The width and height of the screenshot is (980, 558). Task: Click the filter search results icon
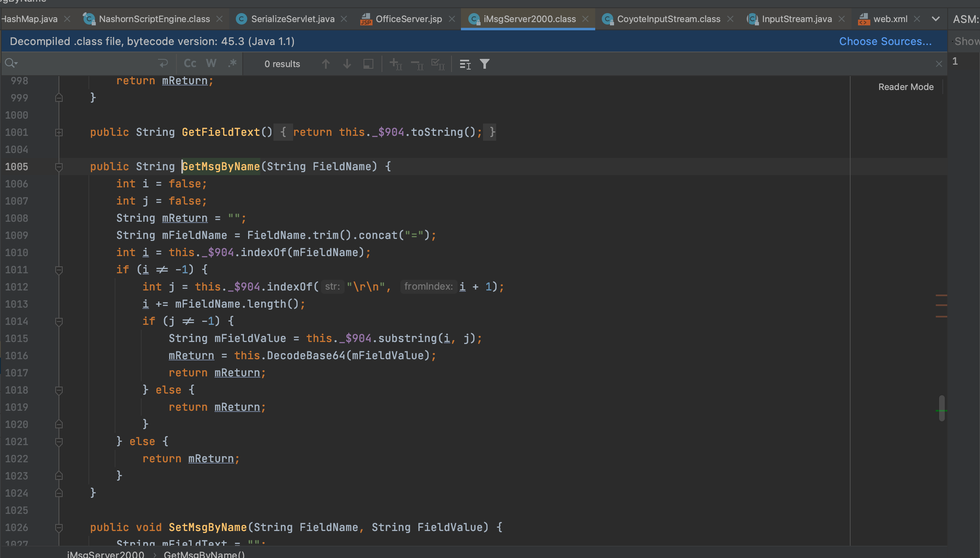485,64
